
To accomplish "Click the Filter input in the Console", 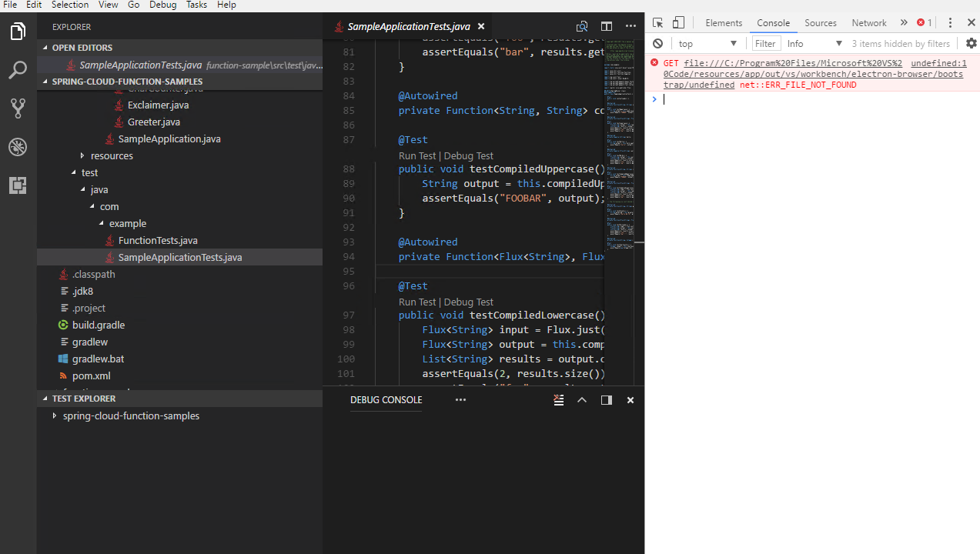I will [x=765, y=43].
